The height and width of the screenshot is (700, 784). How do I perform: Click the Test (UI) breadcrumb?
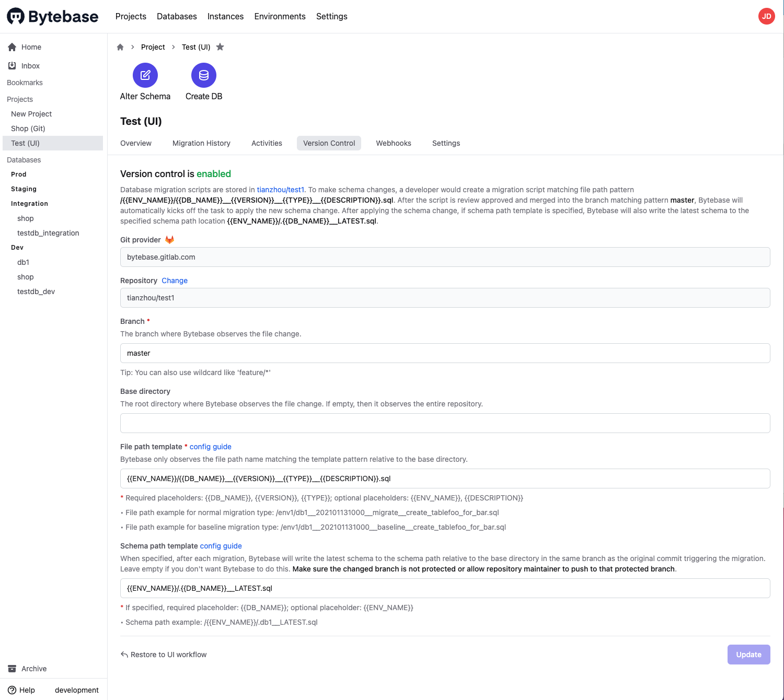click(x=196, y=47)
